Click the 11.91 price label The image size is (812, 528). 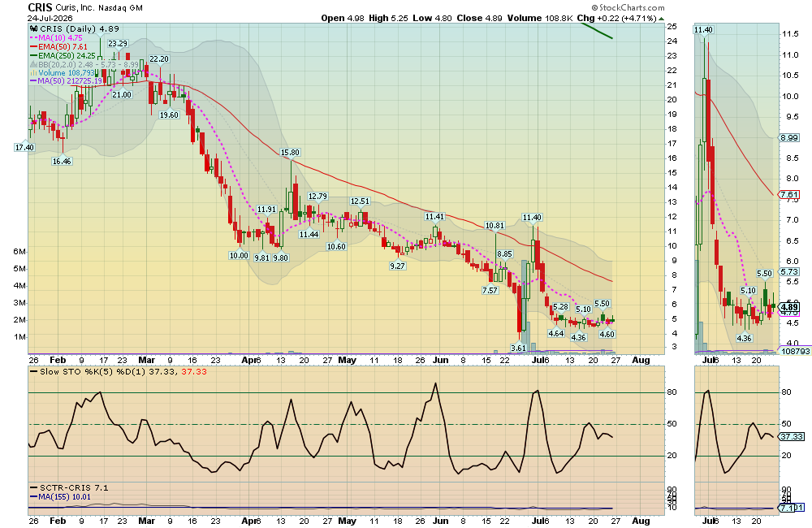tap(266, 210)
